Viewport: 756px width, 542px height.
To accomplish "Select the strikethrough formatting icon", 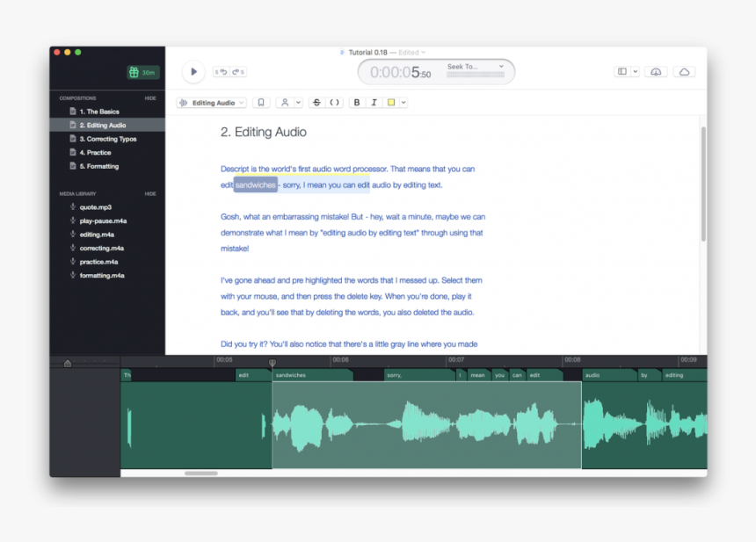I will pyautogui.click(x=316, y=102).
